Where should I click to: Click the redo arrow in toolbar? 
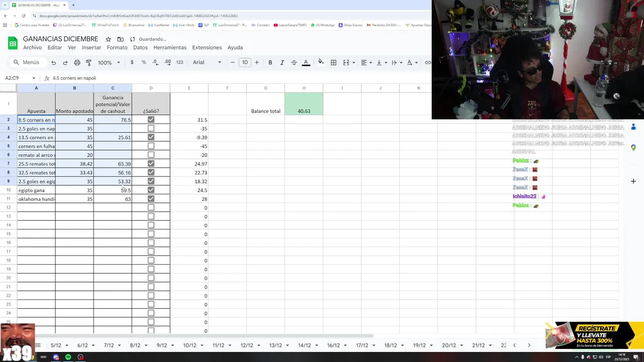click(x=65, y=62)
